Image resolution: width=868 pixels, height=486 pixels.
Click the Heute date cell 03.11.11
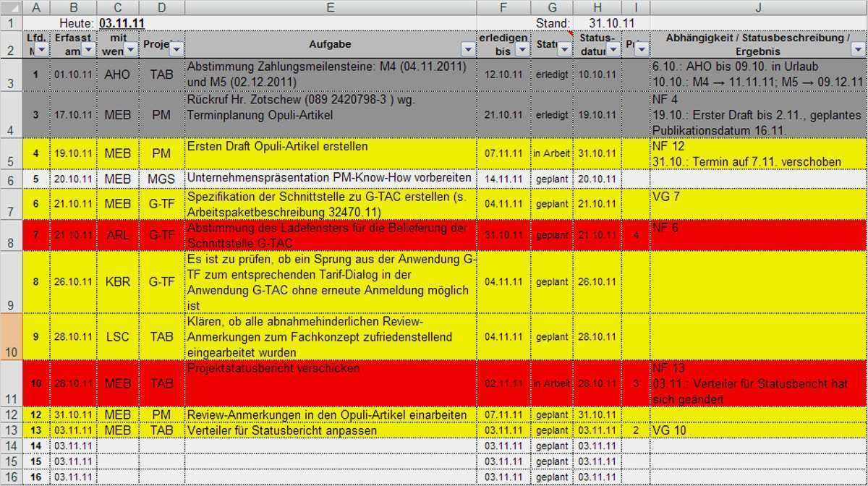pos(122,23)
